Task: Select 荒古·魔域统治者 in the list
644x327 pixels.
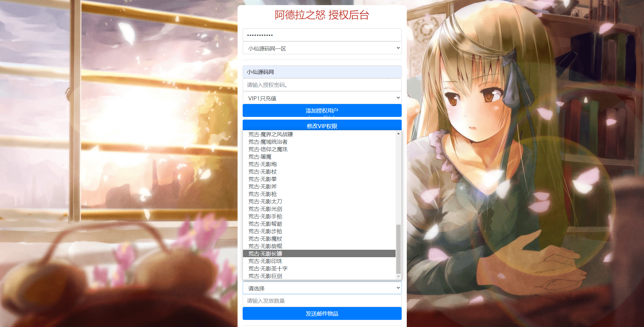Action: [319, 142]
